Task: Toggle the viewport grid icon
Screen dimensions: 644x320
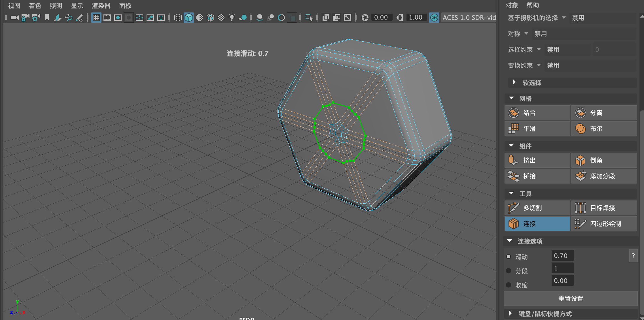Action: click(x=96, y=18)
